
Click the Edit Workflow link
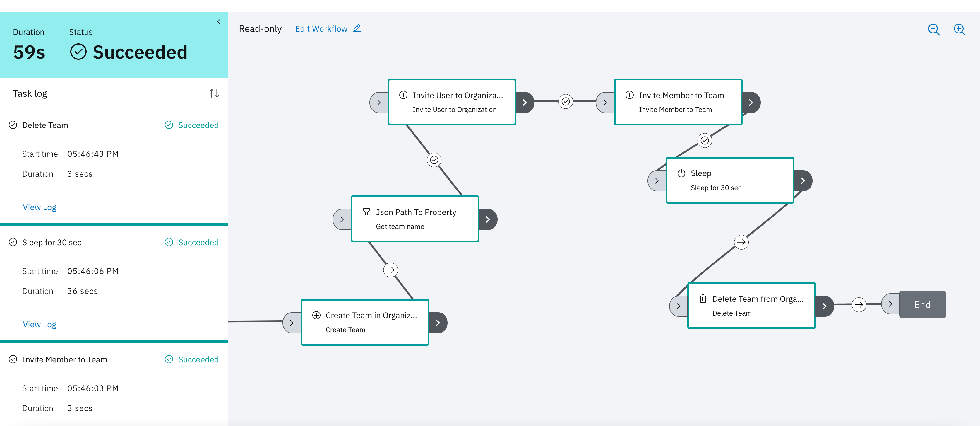pyautogui.click(x=321, y=29)
